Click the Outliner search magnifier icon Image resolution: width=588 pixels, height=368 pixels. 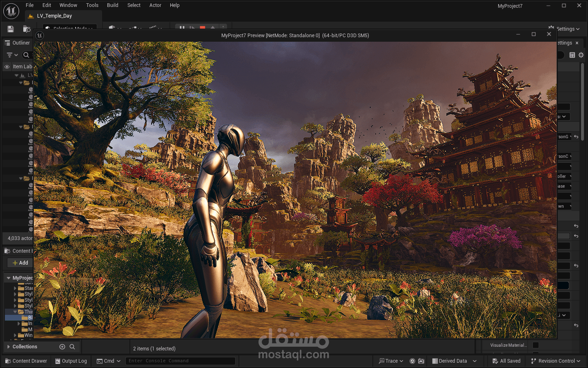tap(26, 55)
